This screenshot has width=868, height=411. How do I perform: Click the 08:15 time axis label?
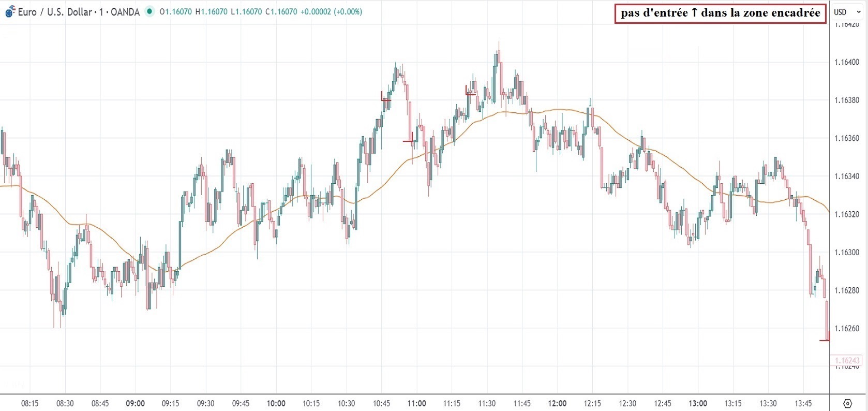pos(30,403)
